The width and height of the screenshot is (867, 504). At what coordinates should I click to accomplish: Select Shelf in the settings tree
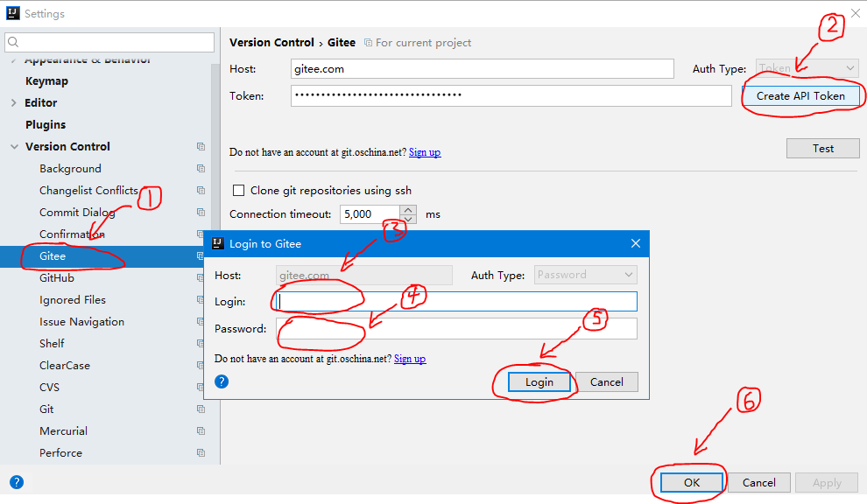pyautogui.click(x=52, y=343)
